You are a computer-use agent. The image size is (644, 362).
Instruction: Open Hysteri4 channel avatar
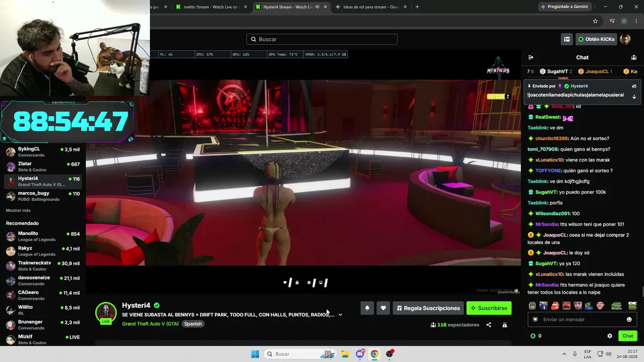click(106, 313)
